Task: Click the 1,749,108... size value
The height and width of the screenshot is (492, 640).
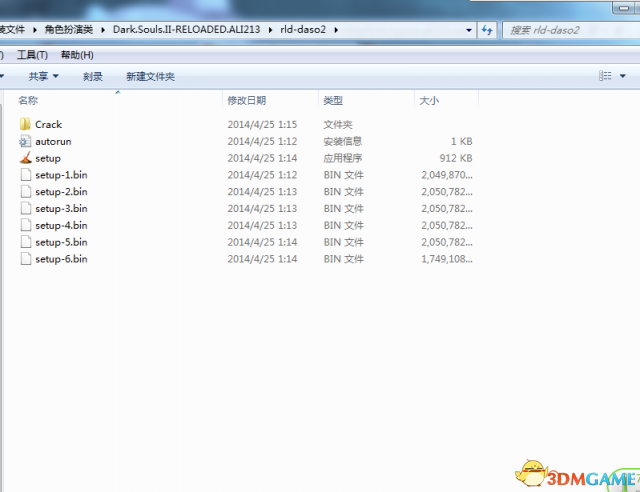Action: (447, 258)
